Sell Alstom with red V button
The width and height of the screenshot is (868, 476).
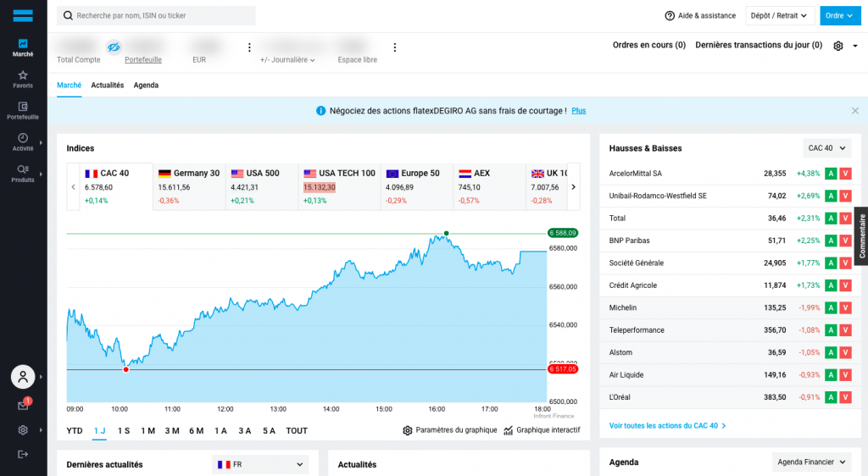pos(845,352)
